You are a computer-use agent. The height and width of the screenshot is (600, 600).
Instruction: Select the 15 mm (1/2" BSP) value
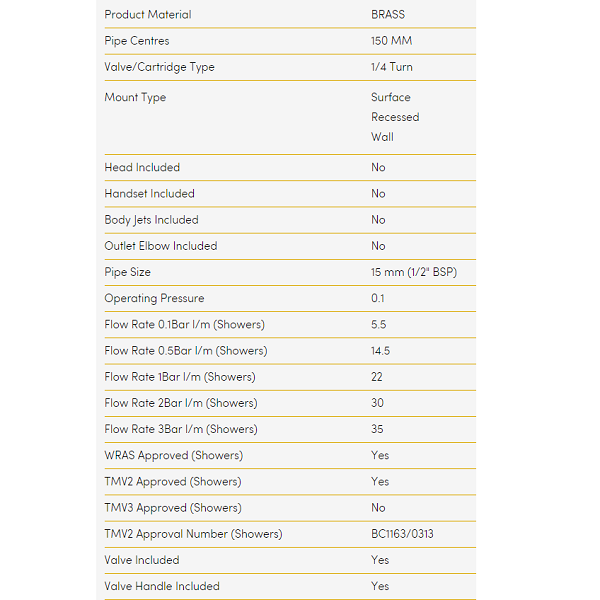[x=414, y=272]
